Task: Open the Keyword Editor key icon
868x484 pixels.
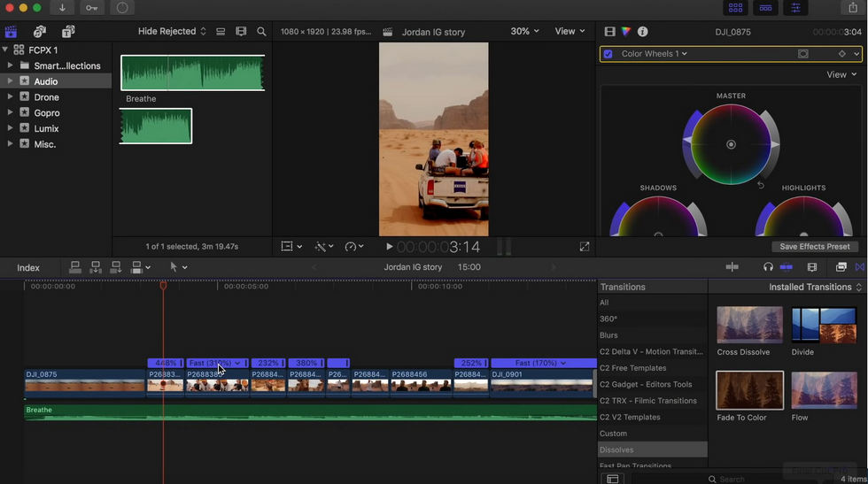Action: coord(92,8)
